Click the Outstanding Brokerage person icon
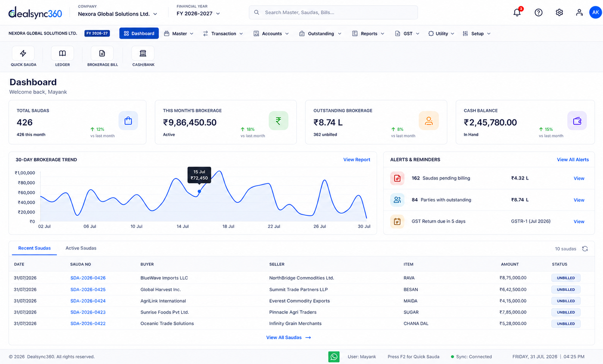 (x=429, y=121)
